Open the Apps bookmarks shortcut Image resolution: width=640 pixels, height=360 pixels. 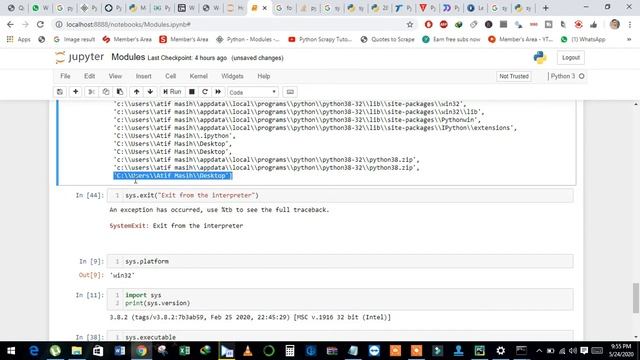coord(19,40)
